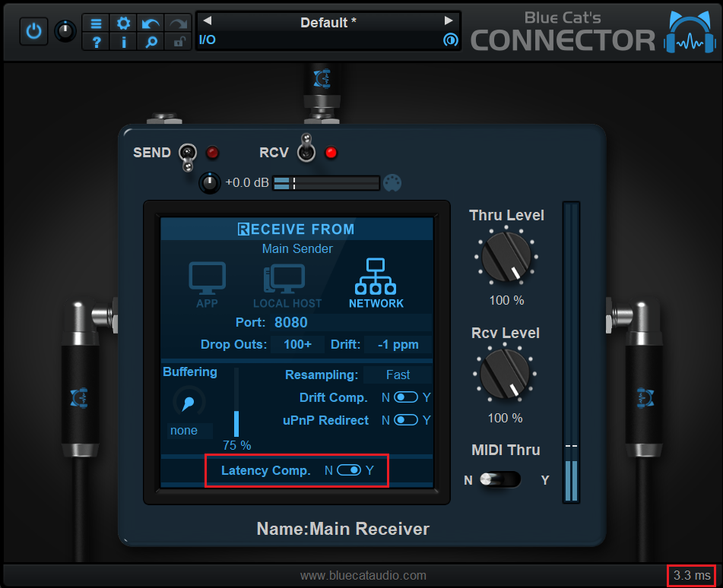
Task: Select the APP receive source
Action: pyautogui.click(x=207, y=285)
